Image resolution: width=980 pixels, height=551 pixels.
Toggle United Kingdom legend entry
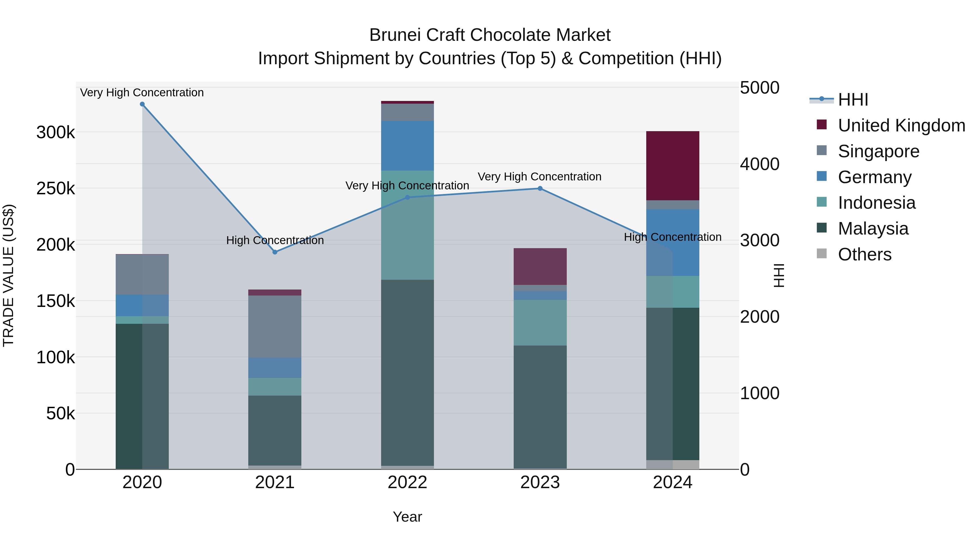[887, 125]
